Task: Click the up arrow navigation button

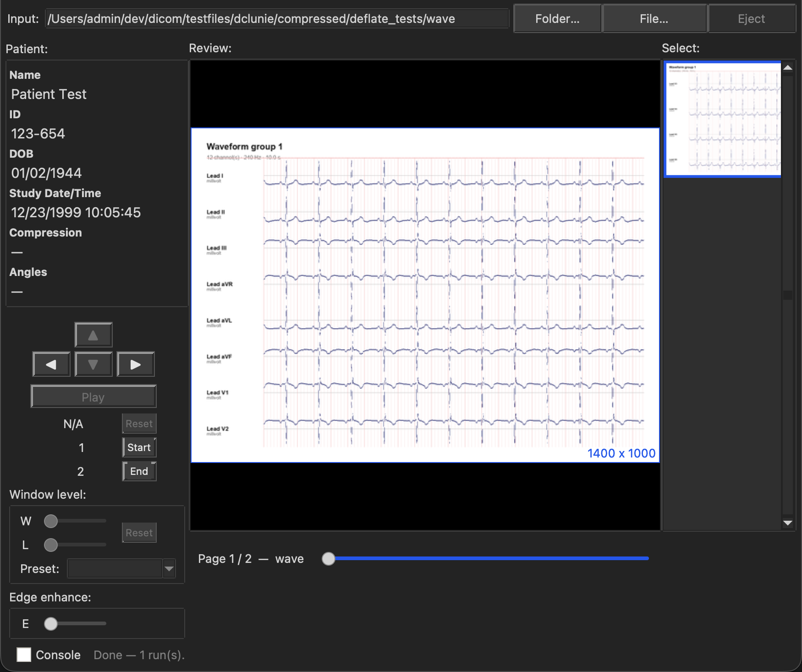Action: tap(93, 335)
